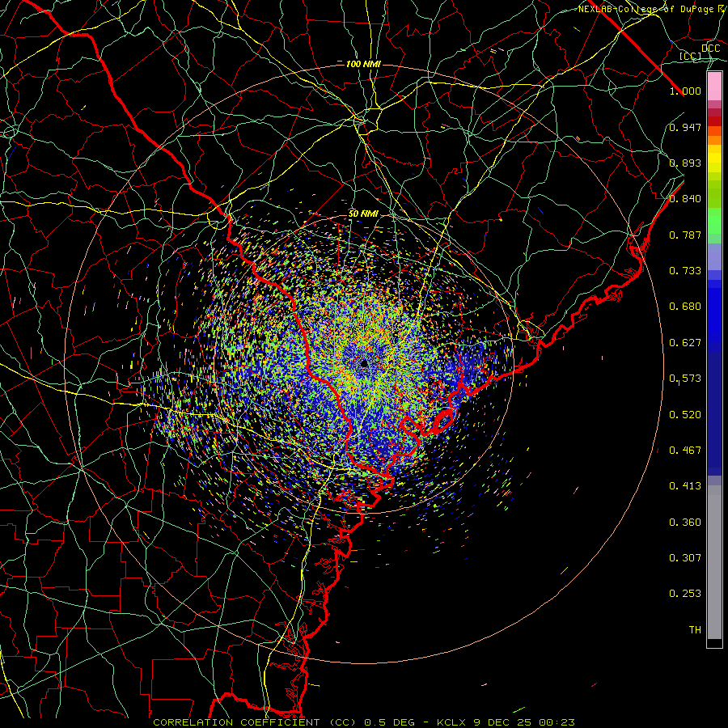The width and height of the screenshot is (728, 728).
Task: Click the 0.253 scale value
Action: coord(685,594)
